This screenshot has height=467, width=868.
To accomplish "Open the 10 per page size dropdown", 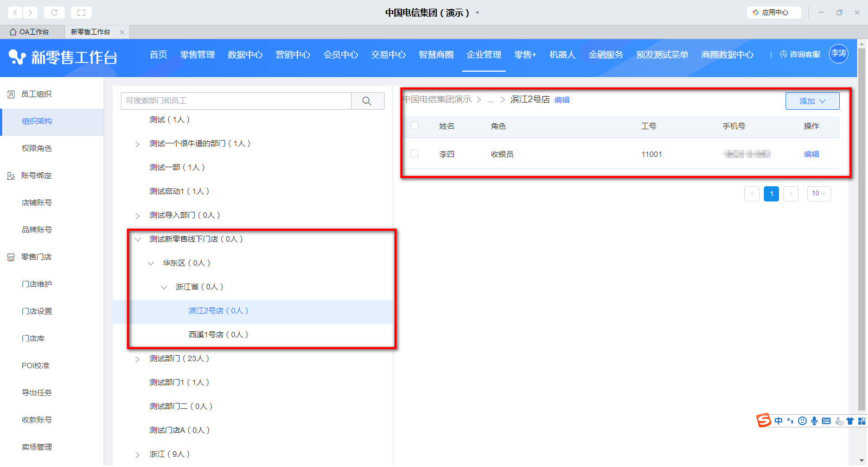I will point(819,194).
